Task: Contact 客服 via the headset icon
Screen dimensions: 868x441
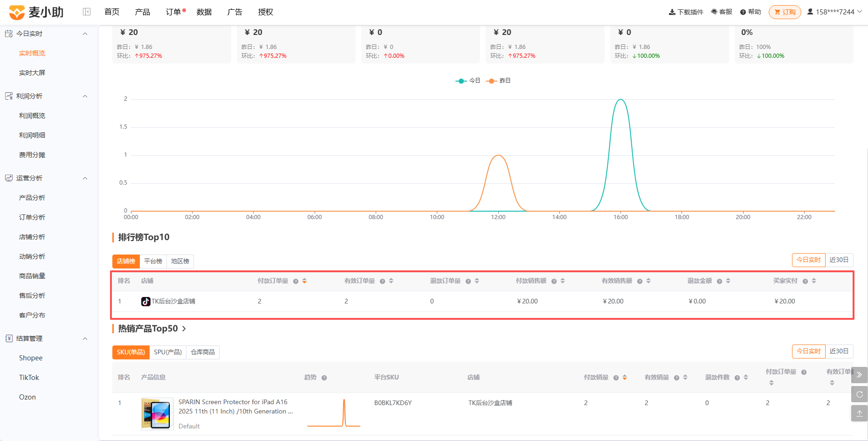Action: [714, 12]
